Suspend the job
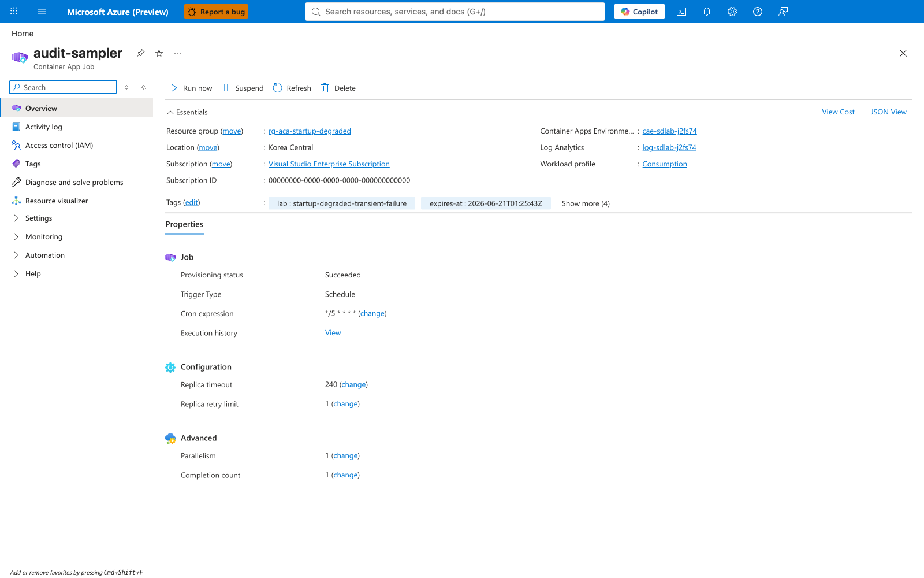The width and height of the screenshot is (924, 578). coord(243,88)
